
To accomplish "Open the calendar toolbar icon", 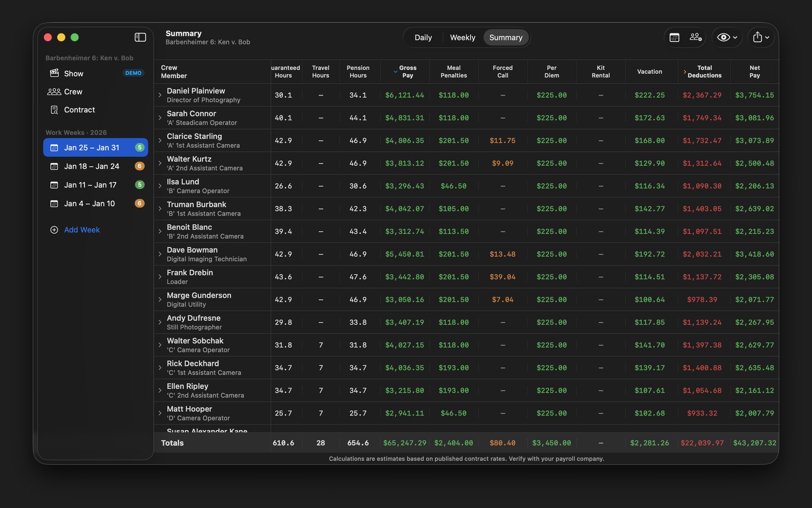I will (x=675, y=38).
